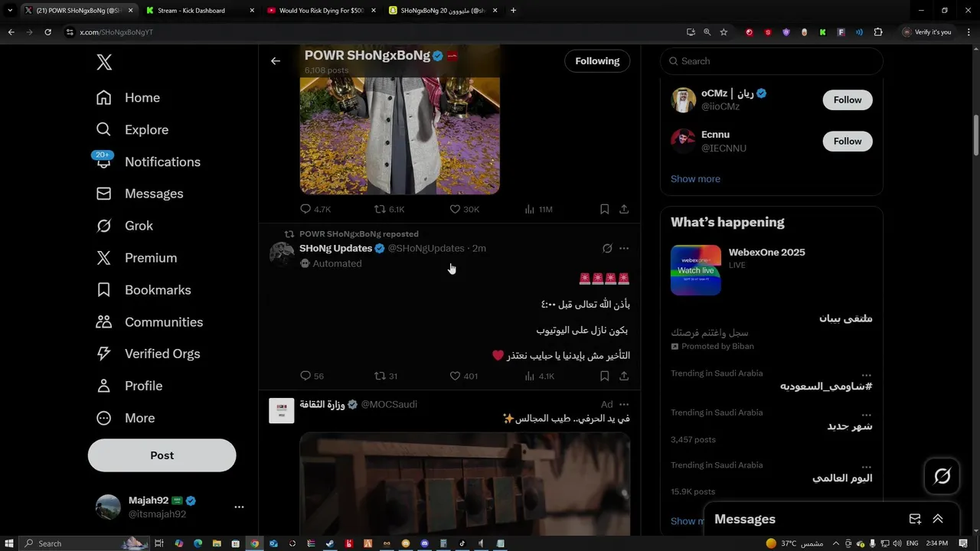Open options for the شهر حديد trend
Image resolution: width=980 pixels, height=551 pixels.
[x=866, y=414]
